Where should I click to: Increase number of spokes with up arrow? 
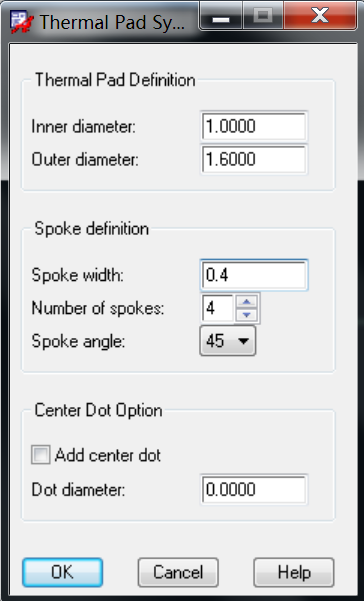pyautogui.click(x=246, y=302)
